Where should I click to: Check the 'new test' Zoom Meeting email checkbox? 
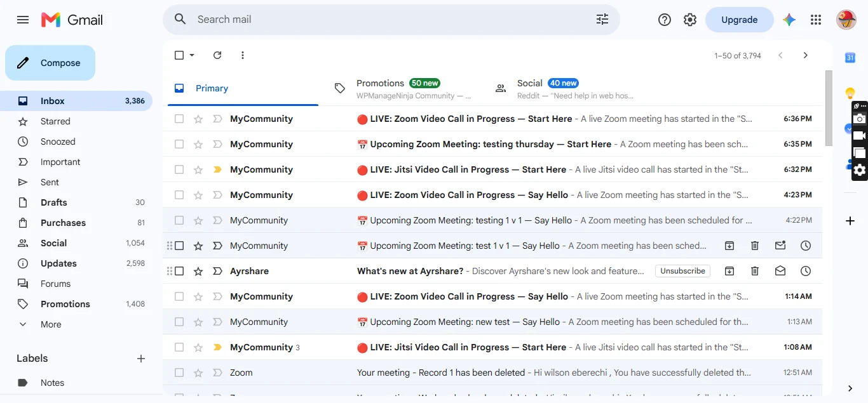coord(179,322)
